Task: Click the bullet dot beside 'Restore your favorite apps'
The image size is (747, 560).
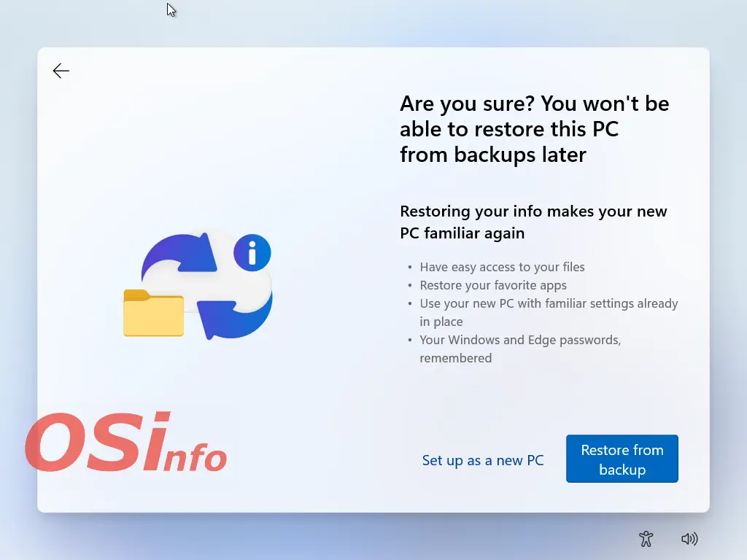Action: (x=411, y=286)
